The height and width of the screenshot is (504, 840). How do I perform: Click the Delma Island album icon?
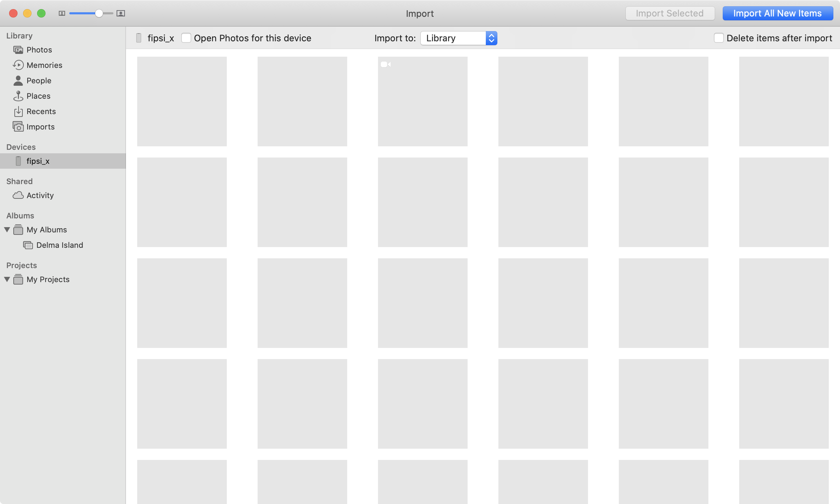(x=28, y=245)
